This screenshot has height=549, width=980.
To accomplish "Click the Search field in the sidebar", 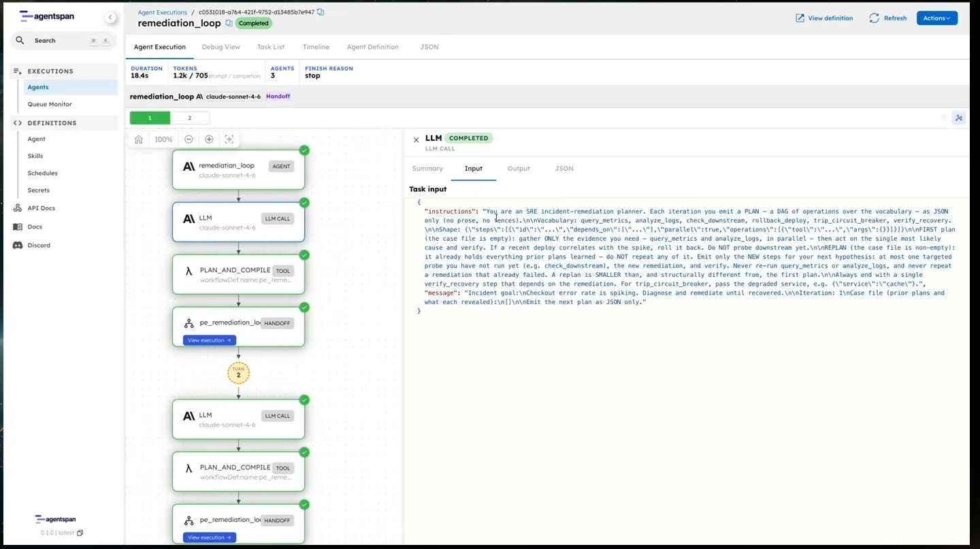I will click(64, 41).
